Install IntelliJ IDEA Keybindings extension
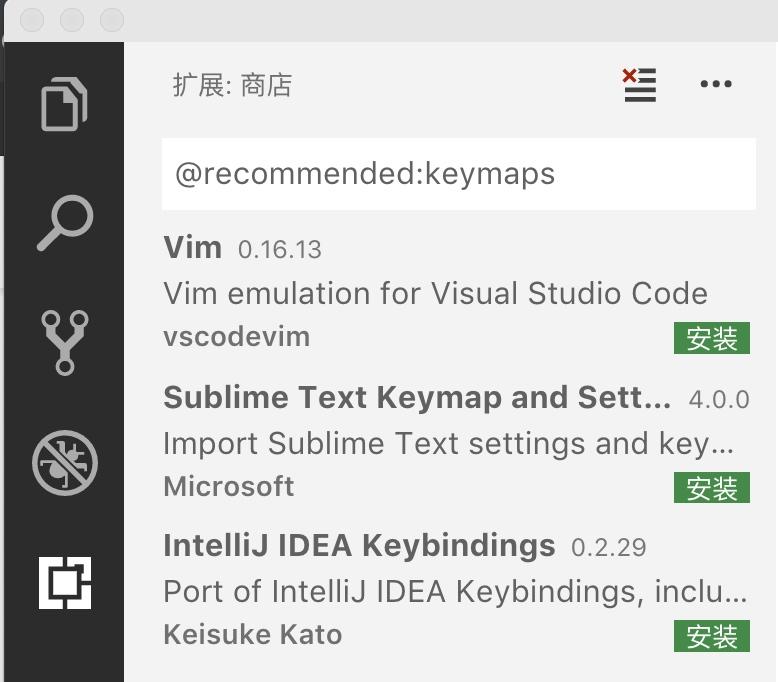The image size is (778, 682). 712,636
